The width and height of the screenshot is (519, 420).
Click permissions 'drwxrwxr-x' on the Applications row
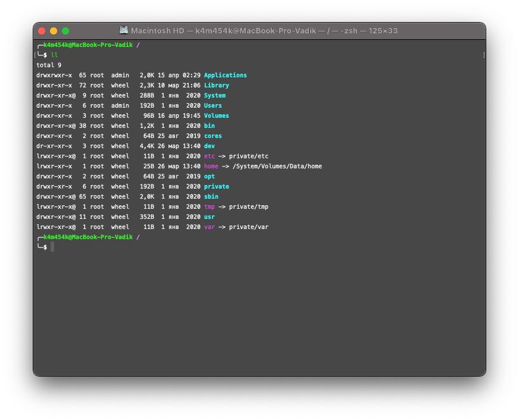pyautogui.click(x=54, y=75)
